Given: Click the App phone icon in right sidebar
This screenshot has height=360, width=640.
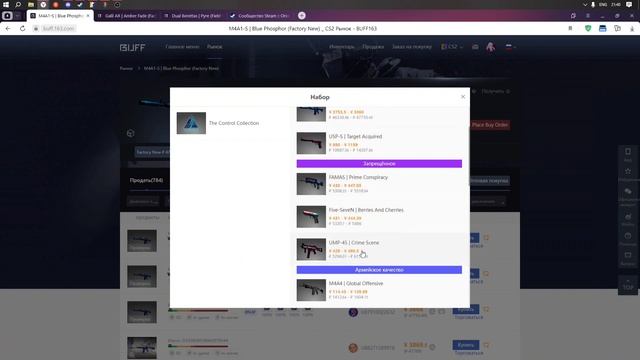Looking at the screenshot, I should click(x=628, y=152).
